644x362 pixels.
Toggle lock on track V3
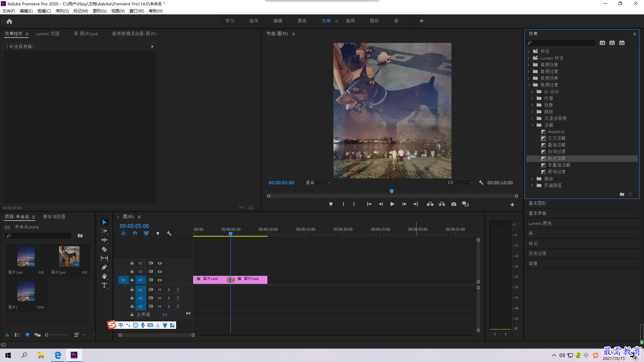[132, 263]
